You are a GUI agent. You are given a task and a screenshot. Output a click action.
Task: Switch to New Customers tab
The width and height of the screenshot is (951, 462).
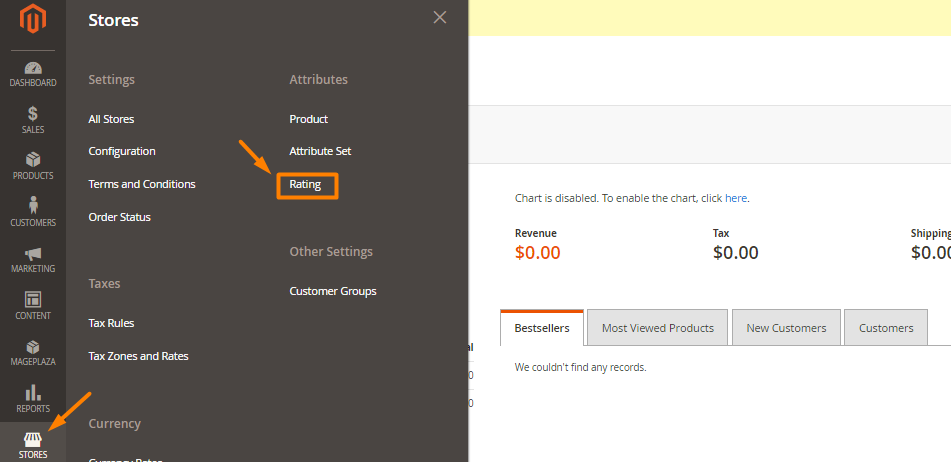pos(786,328)
